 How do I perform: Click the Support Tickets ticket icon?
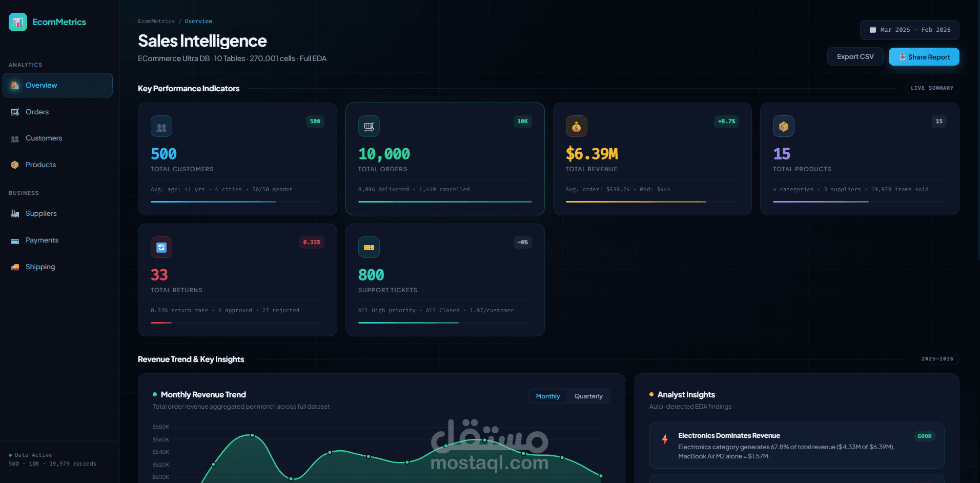pos(369,248)
